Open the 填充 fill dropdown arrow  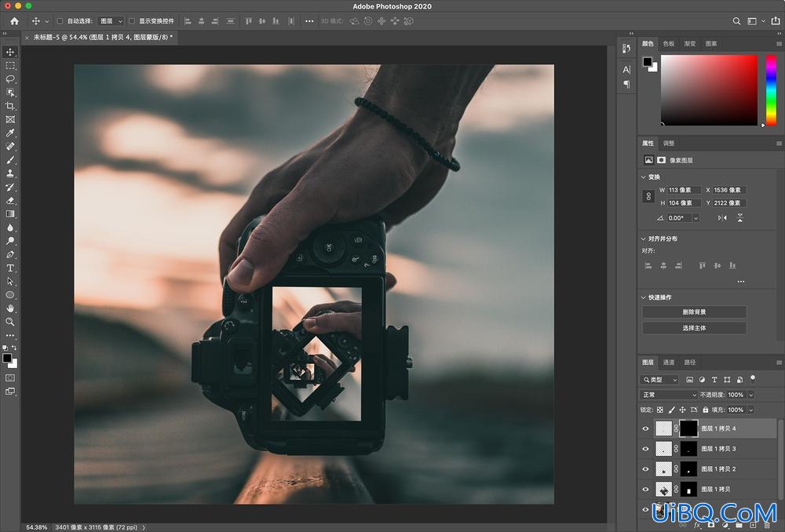(750, 410)
